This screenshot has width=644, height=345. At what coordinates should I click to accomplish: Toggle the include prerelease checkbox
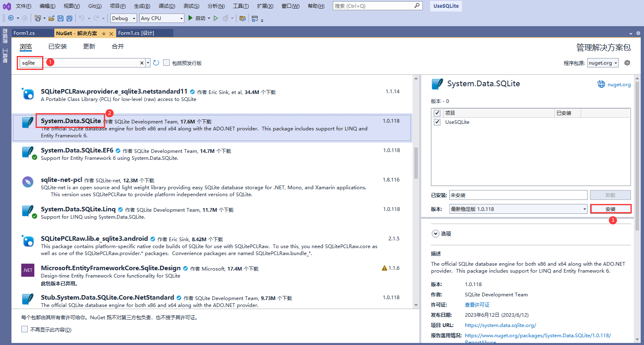(x=166, y=63)
